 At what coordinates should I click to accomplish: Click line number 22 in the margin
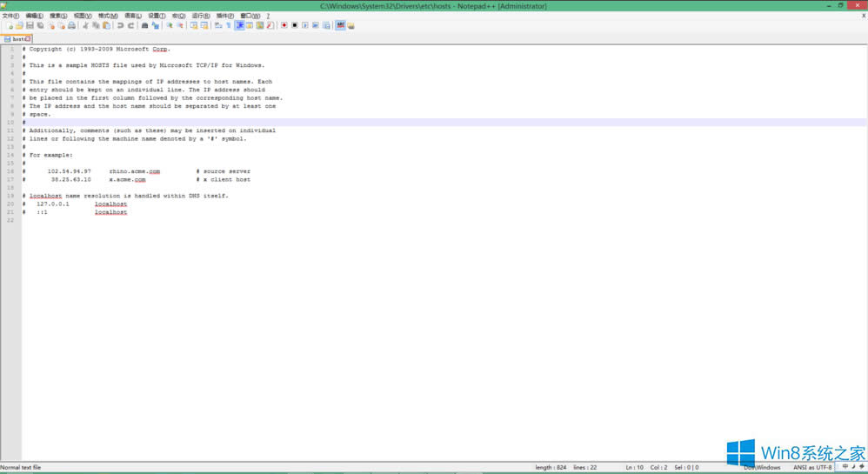[x=10, y=220]
